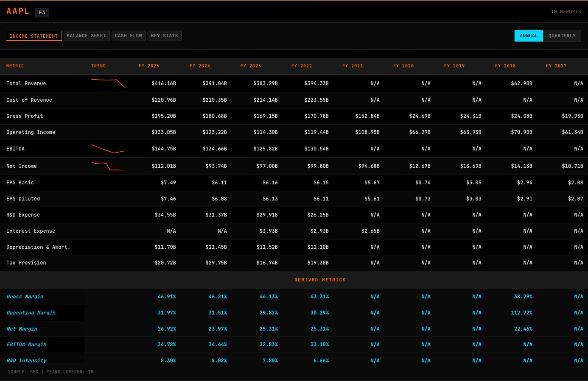Click the FY 2019 column header
Image resolution: width=588 pixels, height=381 pixels.
(454, 66)
